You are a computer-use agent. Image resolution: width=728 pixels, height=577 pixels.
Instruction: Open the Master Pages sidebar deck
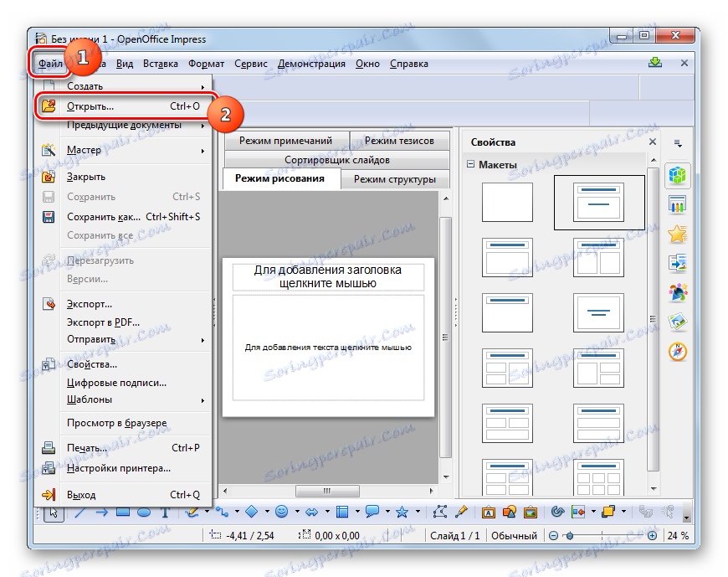click(x=678, y=204)
